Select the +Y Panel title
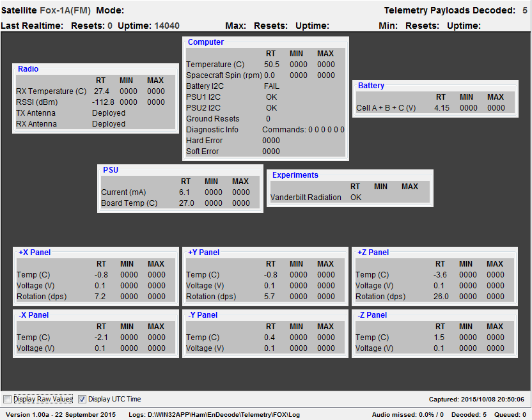The height and width of the screenshot is (420, 532). [203, 253]
